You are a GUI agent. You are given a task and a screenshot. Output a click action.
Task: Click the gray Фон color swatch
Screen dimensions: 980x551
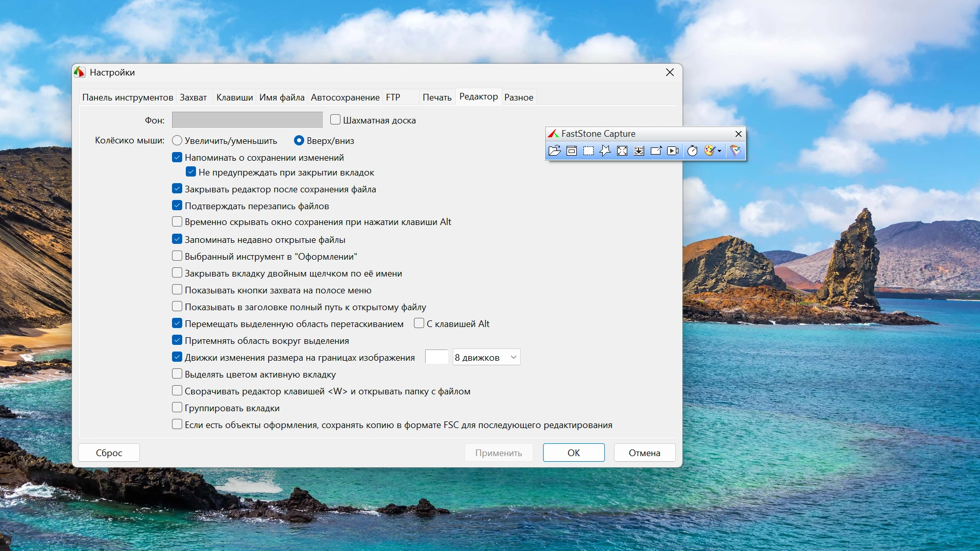coord(247,120)
